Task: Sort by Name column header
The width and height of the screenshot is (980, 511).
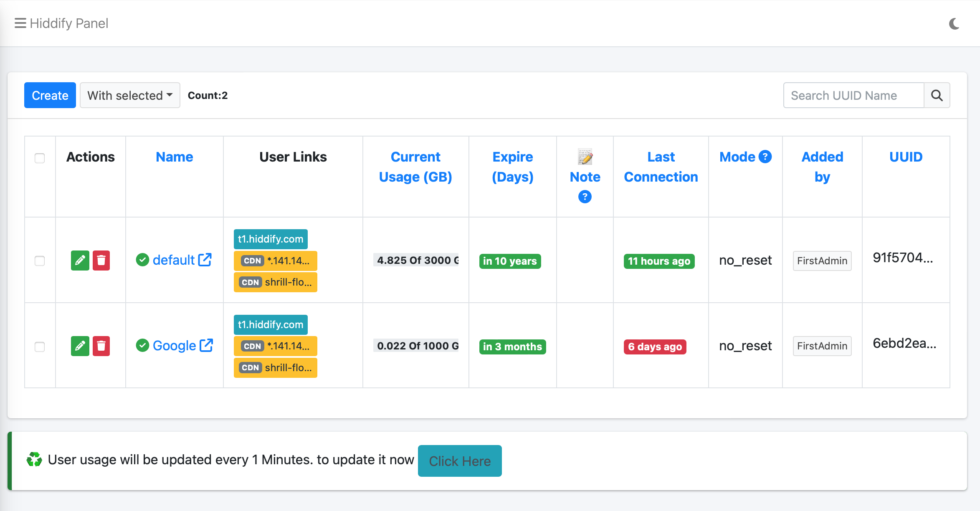Action: pos(174,157)
